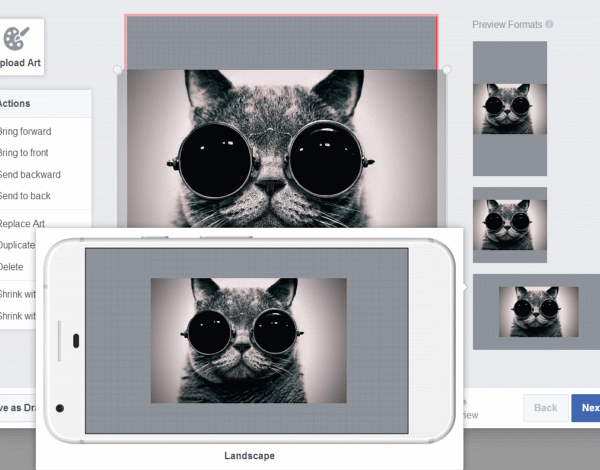Screen dimensions: 600x470
Task: Select Send backward action
Action: (30, 174)
